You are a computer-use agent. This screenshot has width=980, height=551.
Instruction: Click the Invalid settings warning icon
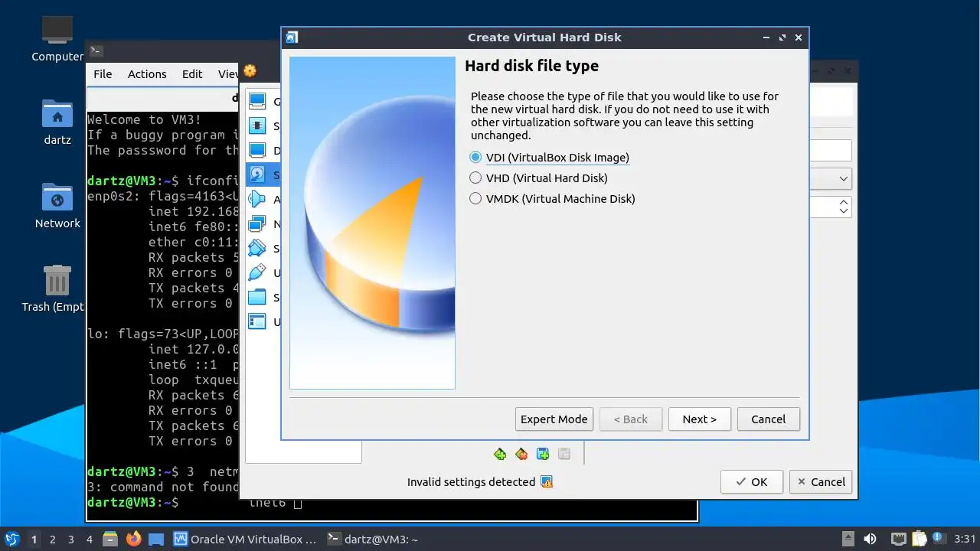click(x=547, y=482)
